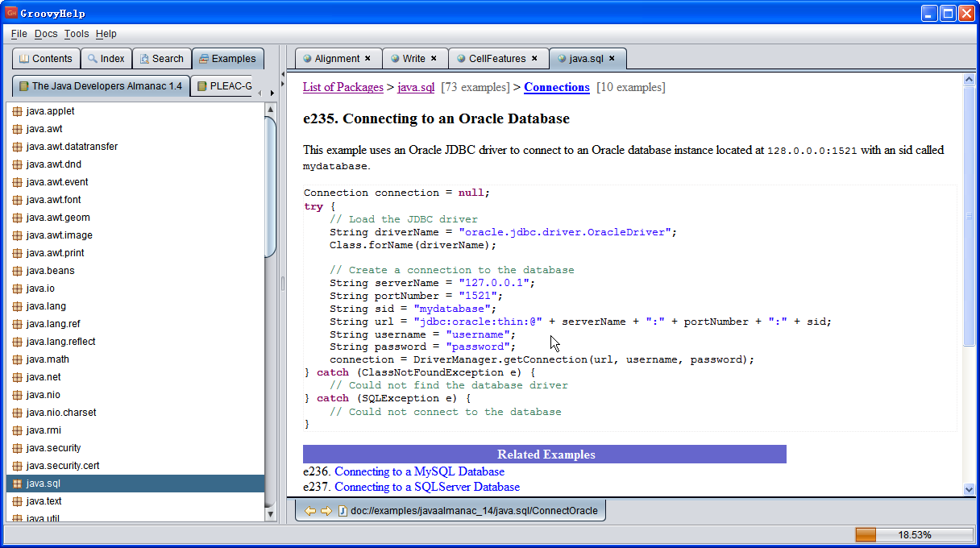Select java.nio.charset in package list
This screenshot has width=980, height=548.
coord(135,413)
